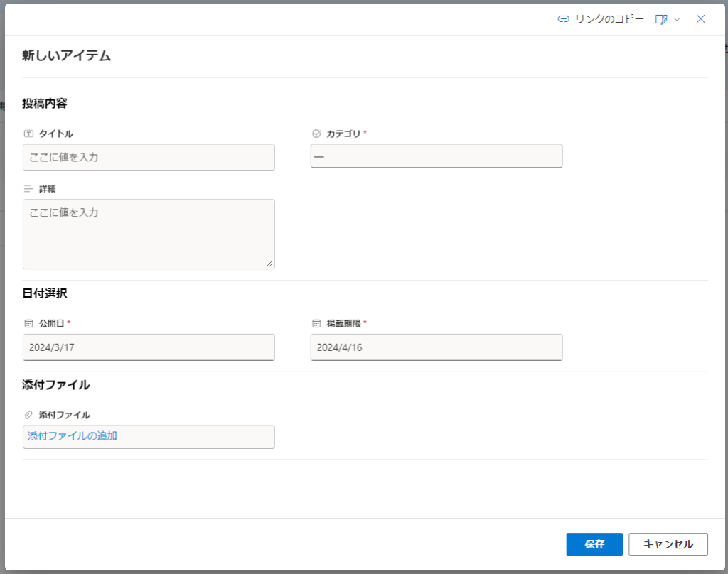Click the chain-link icon beside リンクのコピー

563,19
